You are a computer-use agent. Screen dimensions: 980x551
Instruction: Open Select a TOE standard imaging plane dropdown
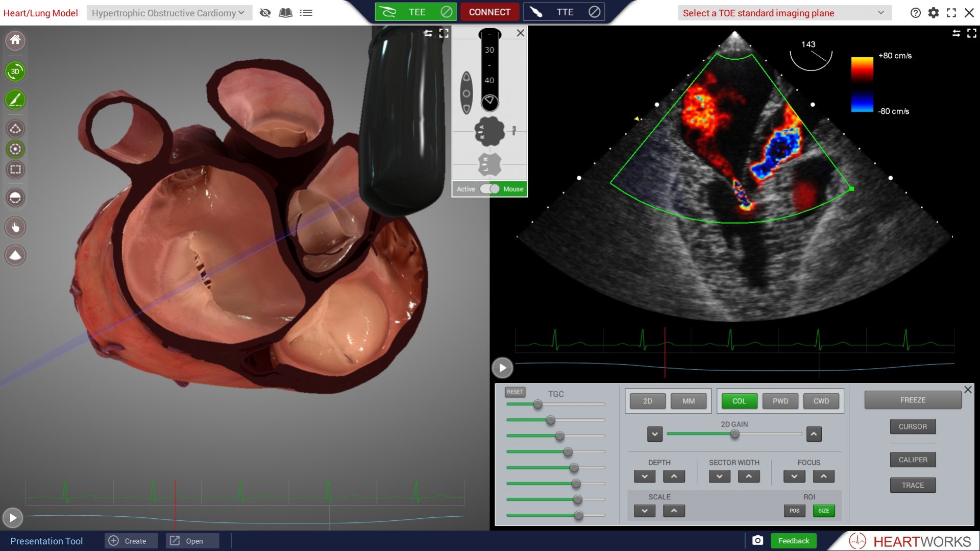click(x=785, y=13)
